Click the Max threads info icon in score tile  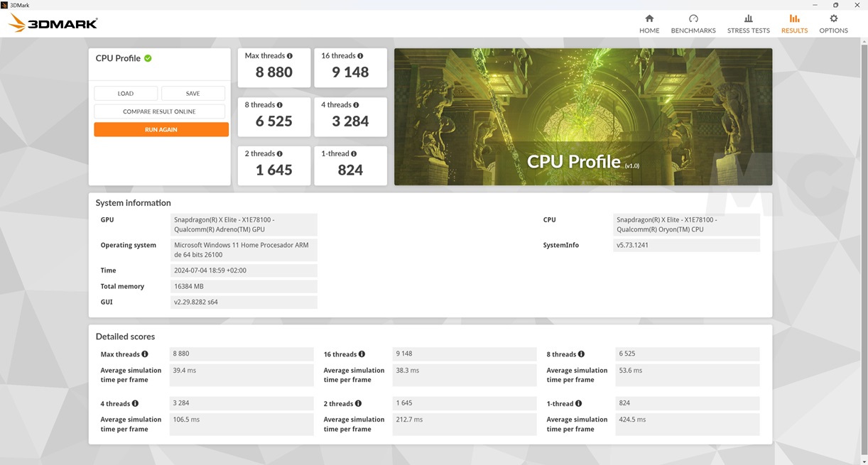pos(290,56)
